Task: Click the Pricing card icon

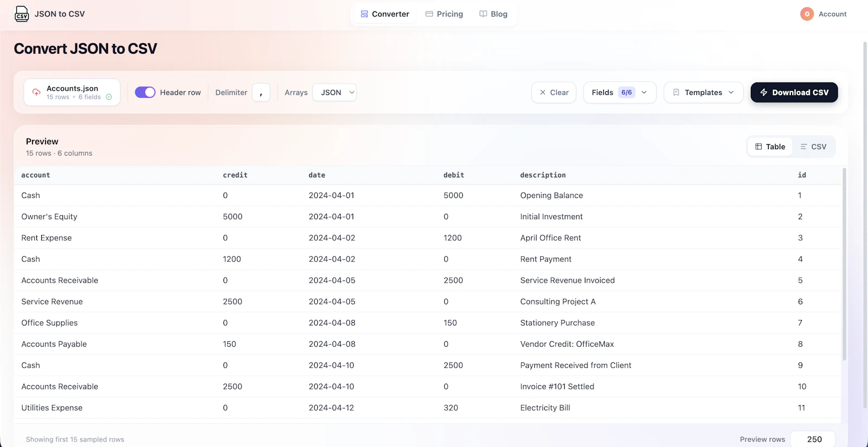Action: [429, 14]
